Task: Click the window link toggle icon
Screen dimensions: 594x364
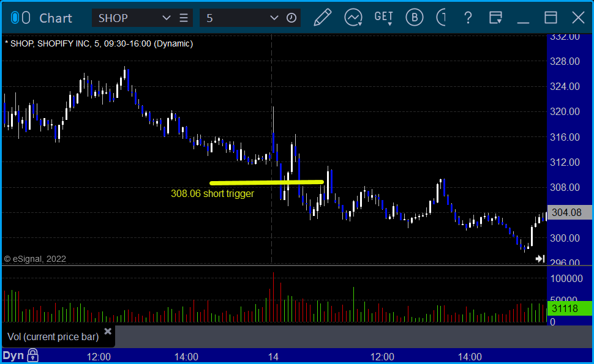Action: 20,18
